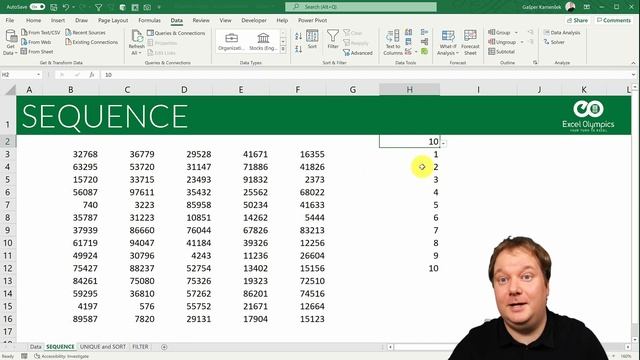Select the Stocks data type
This screenshot has width=640, height=360.
(263, 42)
